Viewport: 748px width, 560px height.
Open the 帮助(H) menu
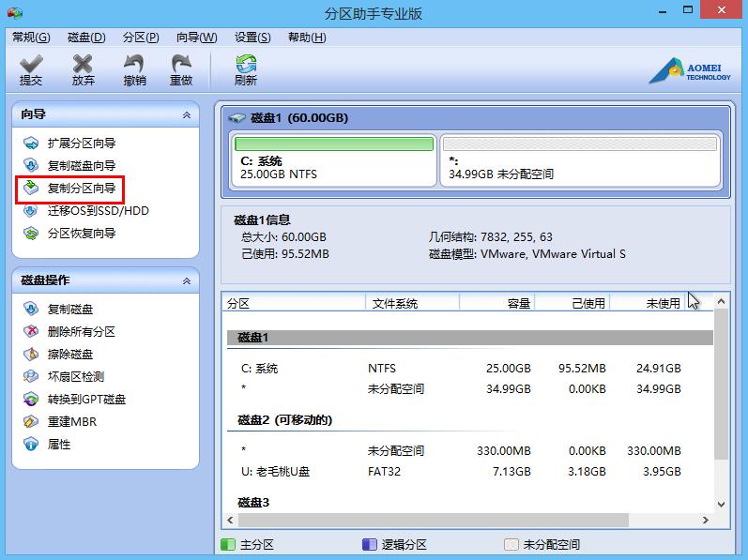307,38
